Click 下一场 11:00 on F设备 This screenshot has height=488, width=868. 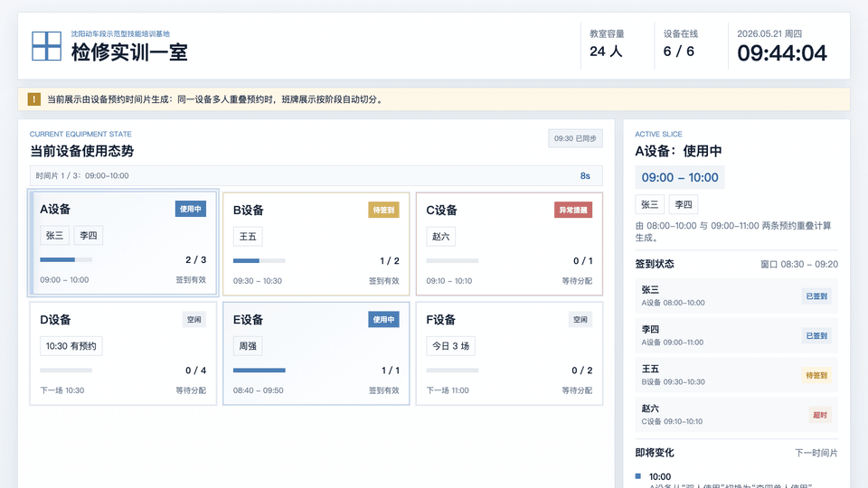click(x=448, y=390)
